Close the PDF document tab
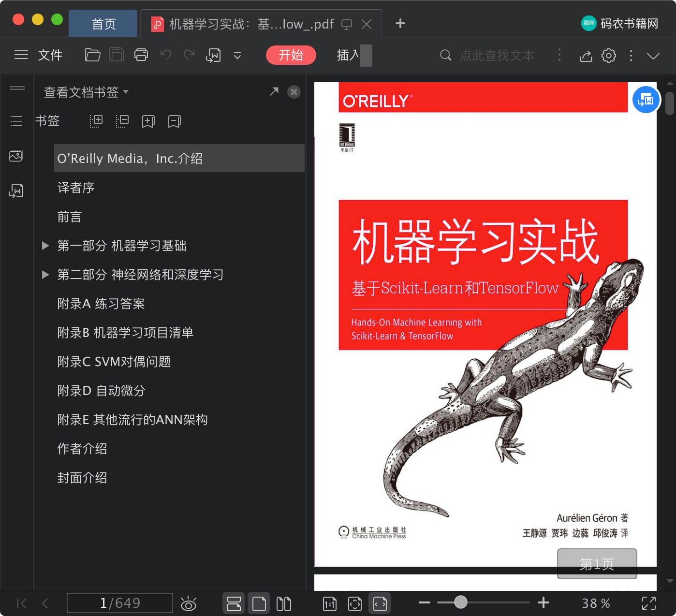676x616 pixels. pos(367,24)
